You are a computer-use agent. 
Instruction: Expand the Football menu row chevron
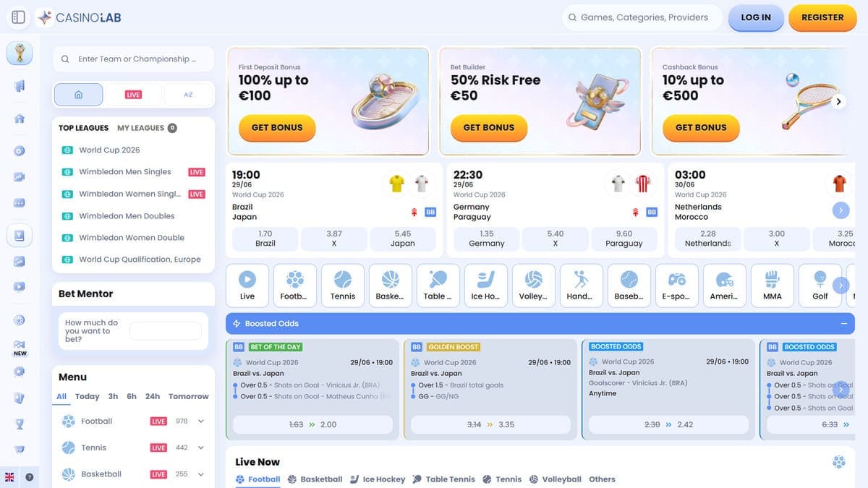coord(201,421)
